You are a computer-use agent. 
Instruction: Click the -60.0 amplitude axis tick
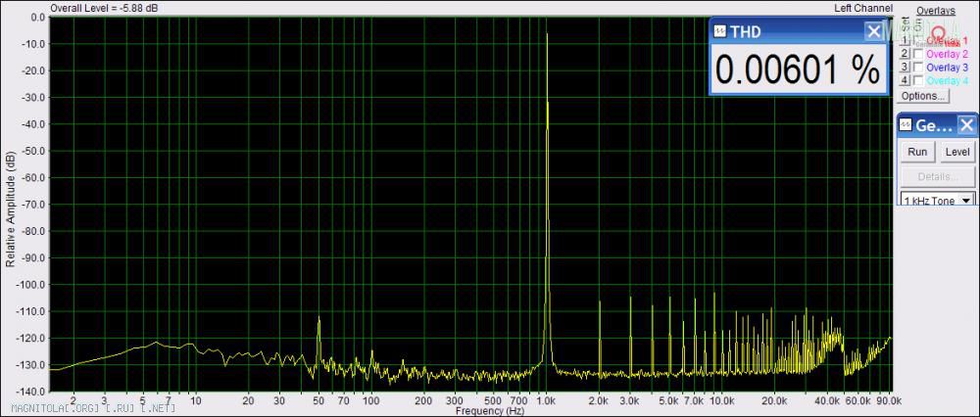click(x=34, y=177)
